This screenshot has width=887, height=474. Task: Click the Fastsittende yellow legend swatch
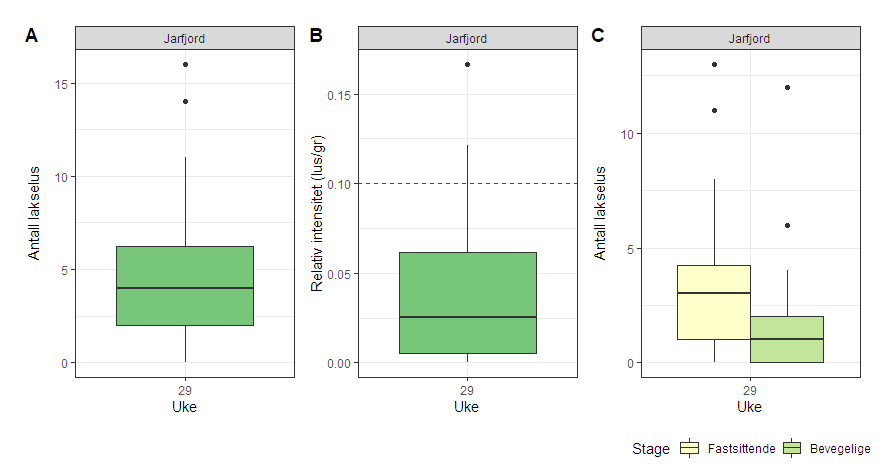pyautogui.click(x=690, y=449)
